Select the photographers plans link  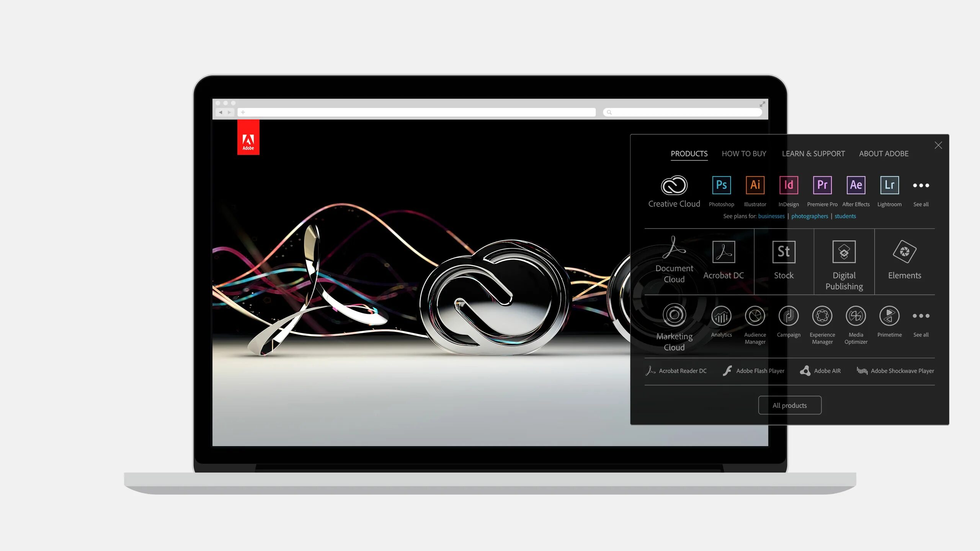[809, 216]
